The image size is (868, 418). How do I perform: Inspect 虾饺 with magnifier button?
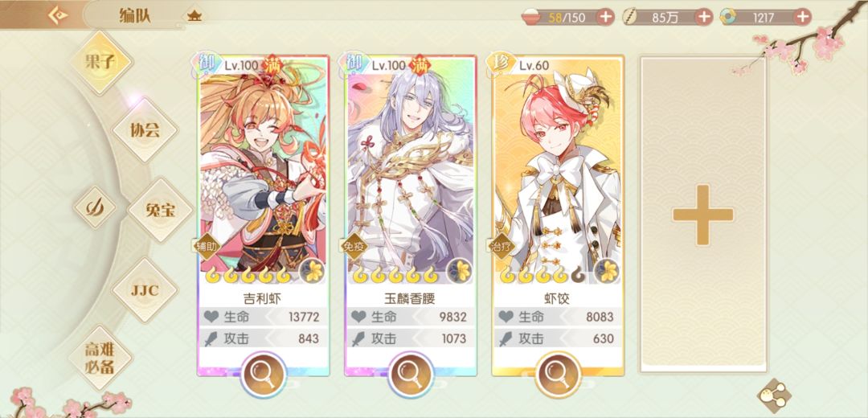coord(558,375)
